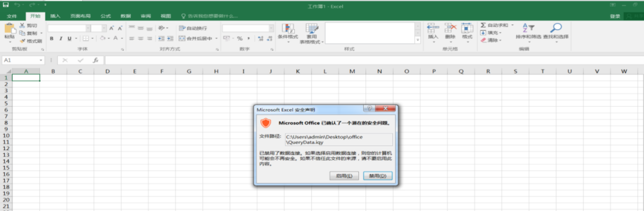Open the number format dropdown
The image size is (644, 211).
point(271,28)
